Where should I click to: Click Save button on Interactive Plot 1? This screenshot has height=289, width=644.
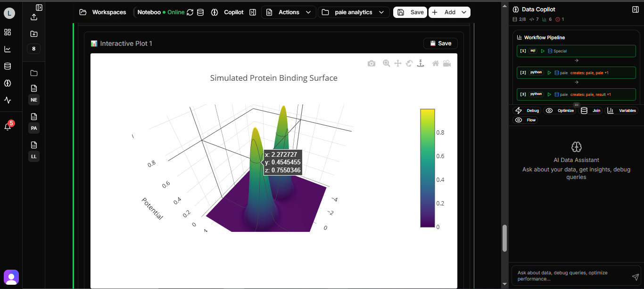(440, 43)
